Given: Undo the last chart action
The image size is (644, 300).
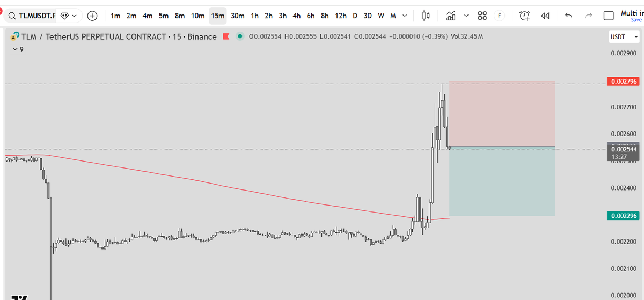Looking at the screenshot, I should click(569, 16).
